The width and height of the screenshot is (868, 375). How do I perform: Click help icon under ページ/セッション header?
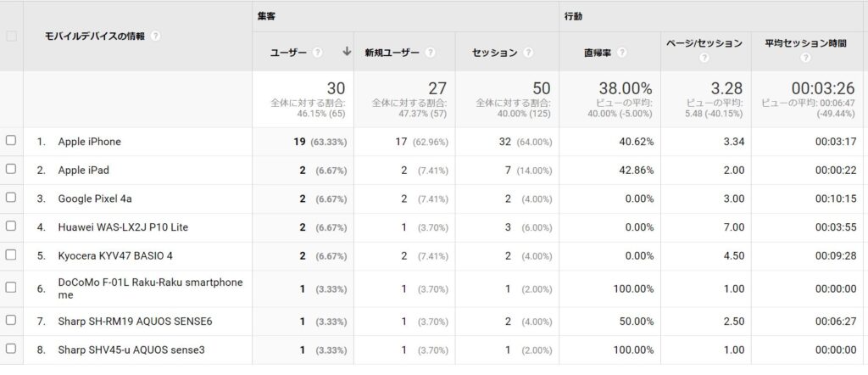[x=704, y=59]
